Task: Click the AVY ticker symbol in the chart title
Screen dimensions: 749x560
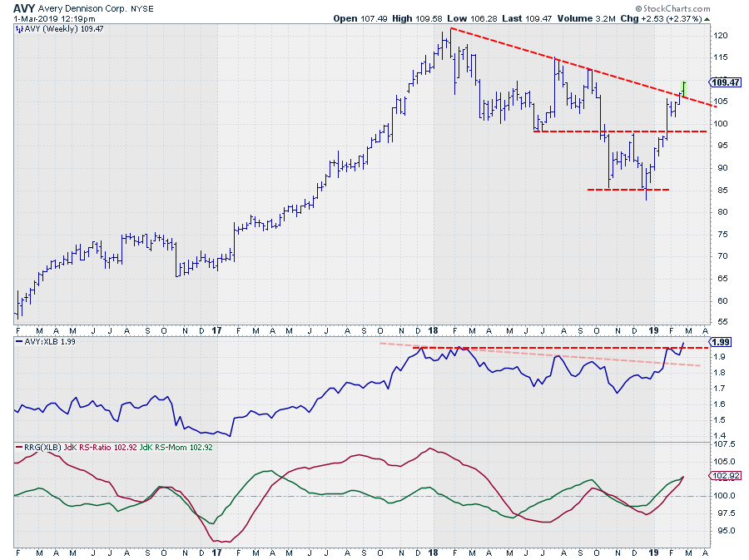Action: pos(24,8)
